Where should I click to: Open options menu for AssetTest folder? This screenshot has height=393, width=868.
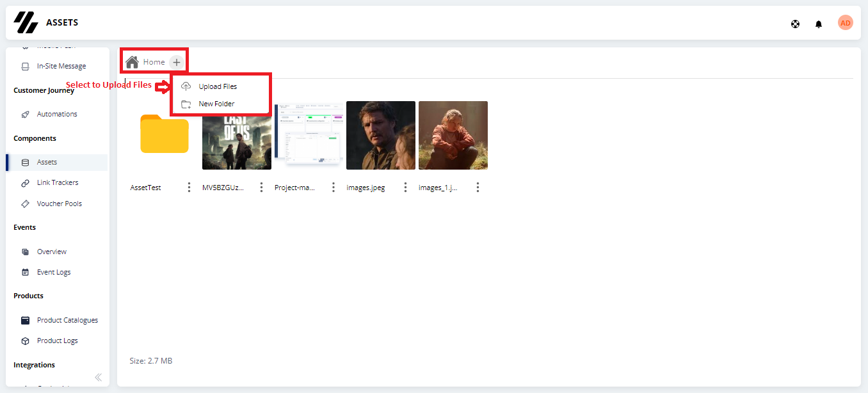pyautogui.click(x=189, y=188)
